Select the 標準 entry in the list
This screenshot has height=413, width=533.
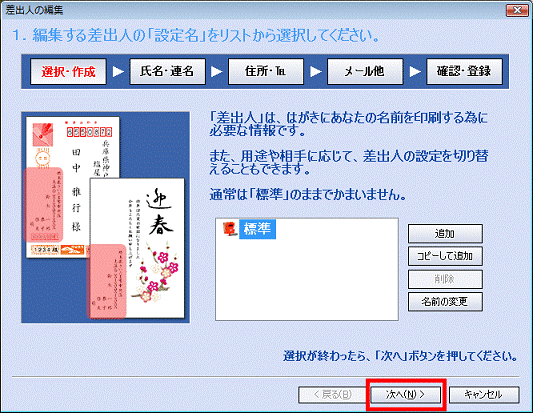(257, 229)
